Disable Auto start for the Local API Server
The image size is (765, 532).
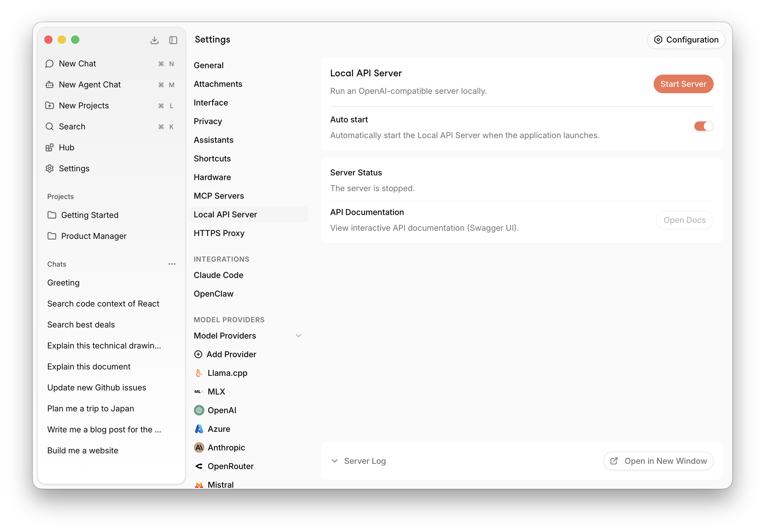click(704, 126)
